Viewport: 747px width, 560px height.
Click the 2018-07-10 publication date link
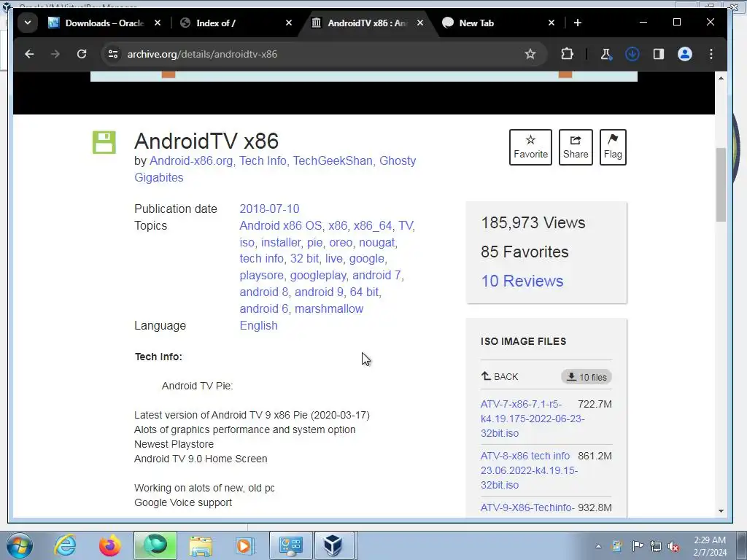point(269,209)
